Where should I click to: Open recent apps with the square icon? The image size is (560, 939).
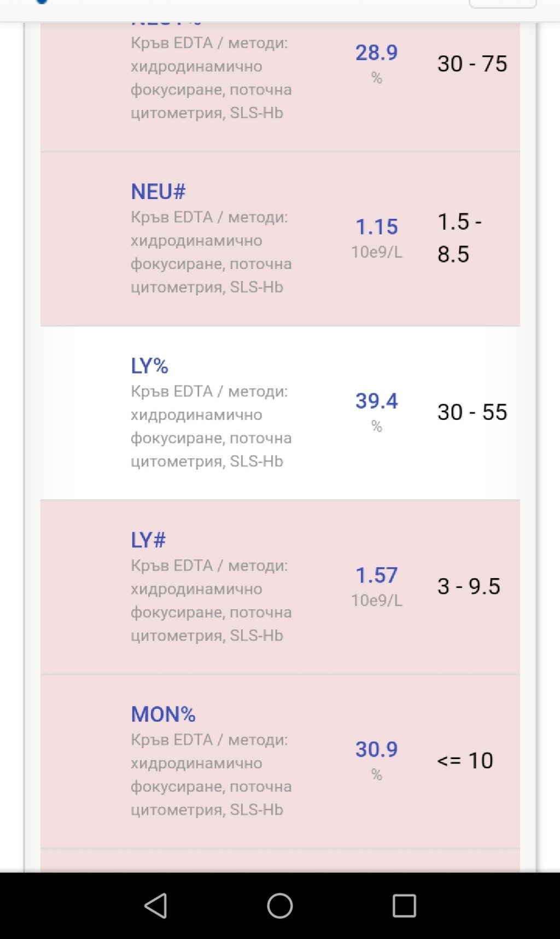[x=404, y=906]
